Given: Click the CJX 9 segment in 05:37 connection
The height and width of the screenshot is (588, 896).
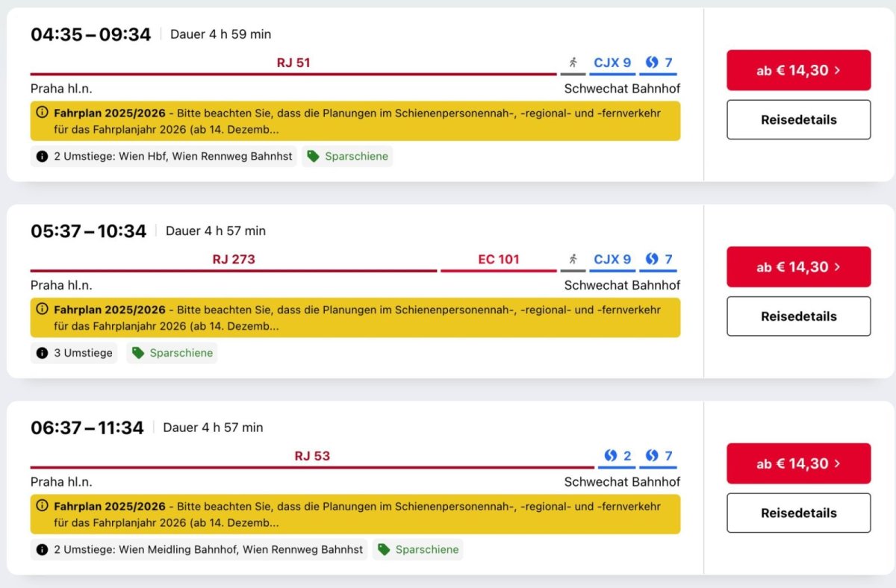Looking at the screenshot, I should (612, 260).
